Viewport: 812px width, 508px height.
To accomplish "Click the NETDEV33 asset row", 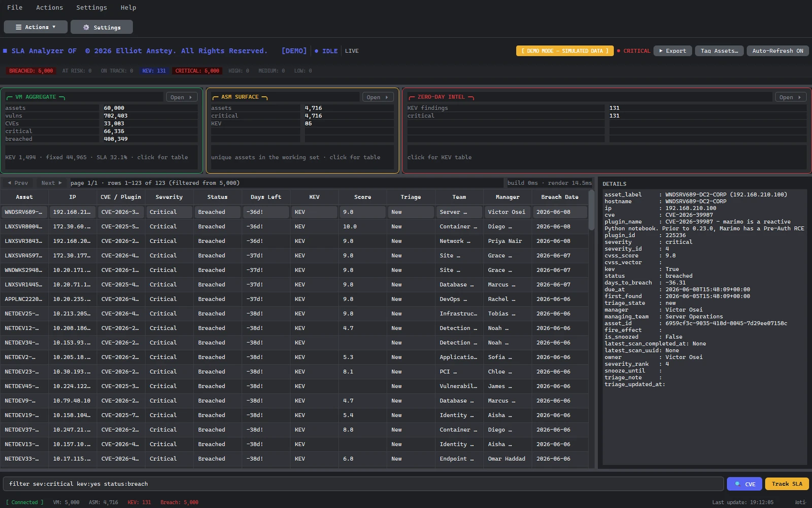I will (x=294, y=459).
